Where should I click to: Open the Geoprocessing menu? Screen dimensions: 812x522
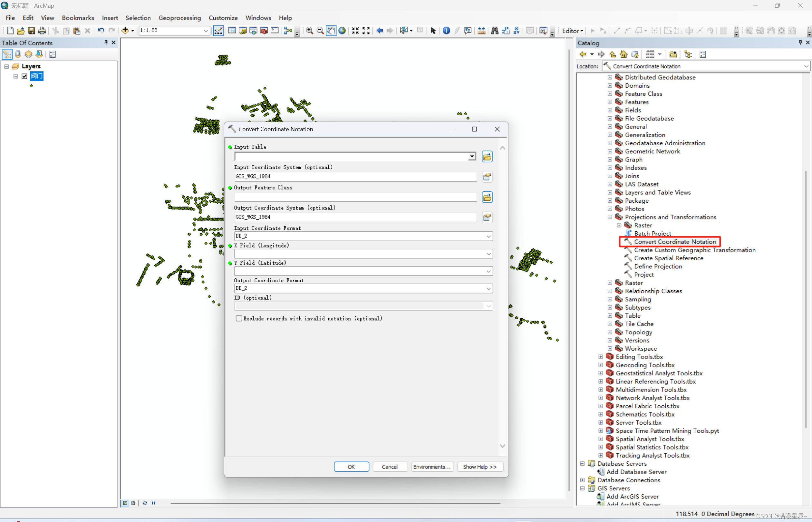179,18
